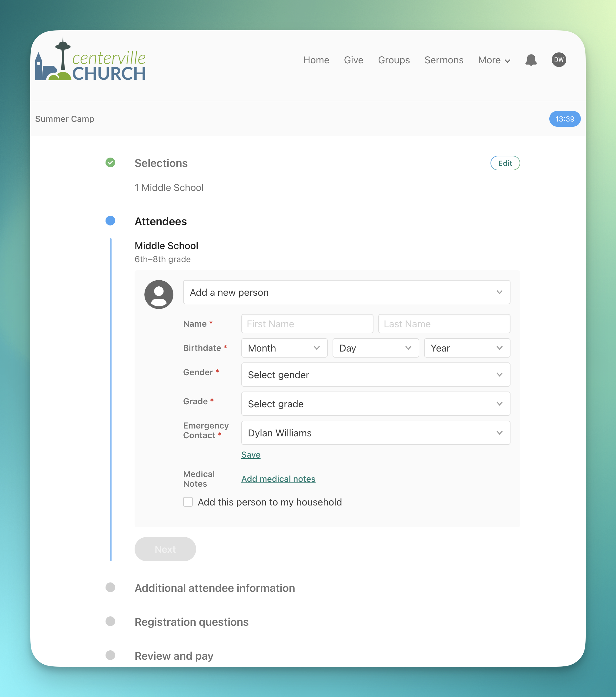Click the gray Review and pay step dot
Image resolution: width=616 pixels, height=697 pixels.
(110, 655)
